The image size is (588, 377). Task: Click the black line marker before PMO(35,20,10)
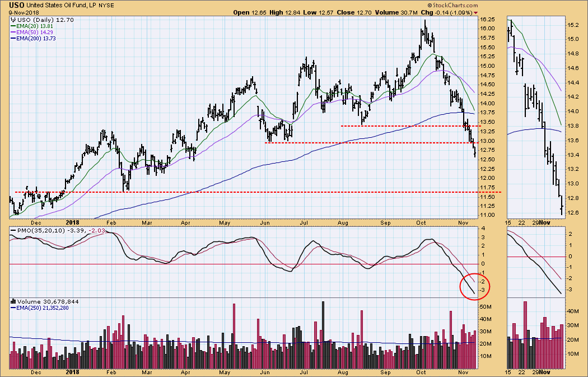click(x=13, y=230)
